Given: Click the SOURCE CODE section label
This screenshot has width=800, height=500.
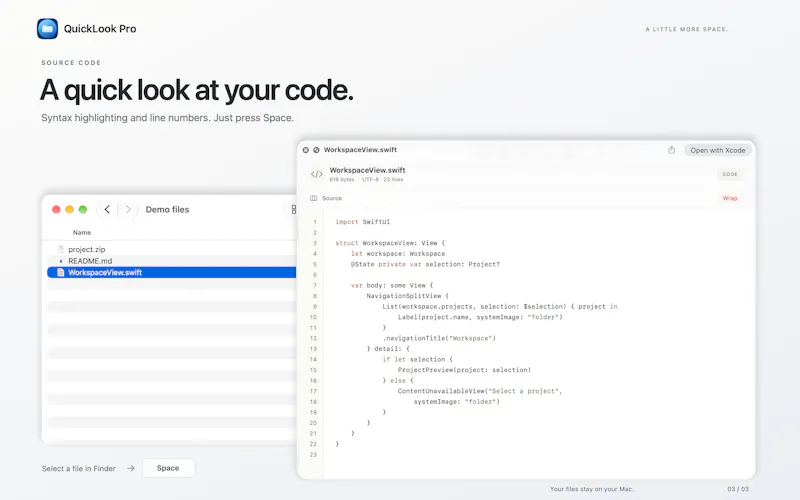Looking at the screenshot, I should pyautogui.click(x=71, y=63).
